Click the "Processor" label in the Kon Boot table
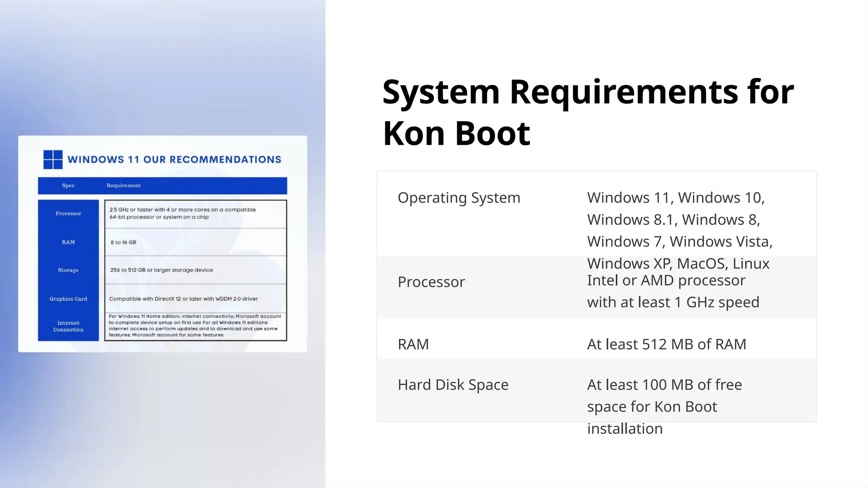The width and height of the screenshot is (868, 488). (x=431, y=282)
